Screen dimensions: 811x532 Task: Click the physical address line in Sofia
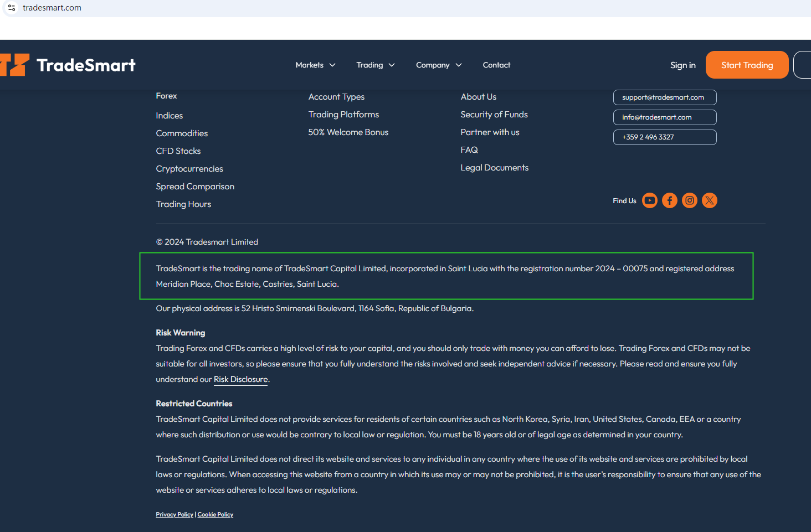tap(315, 308)
